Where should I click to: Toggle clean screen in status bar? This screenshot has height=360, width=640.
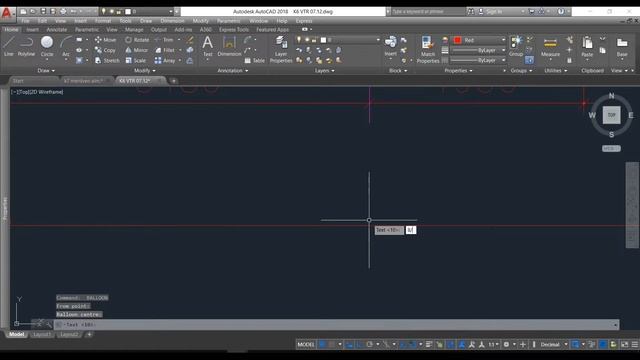(624, 344)
